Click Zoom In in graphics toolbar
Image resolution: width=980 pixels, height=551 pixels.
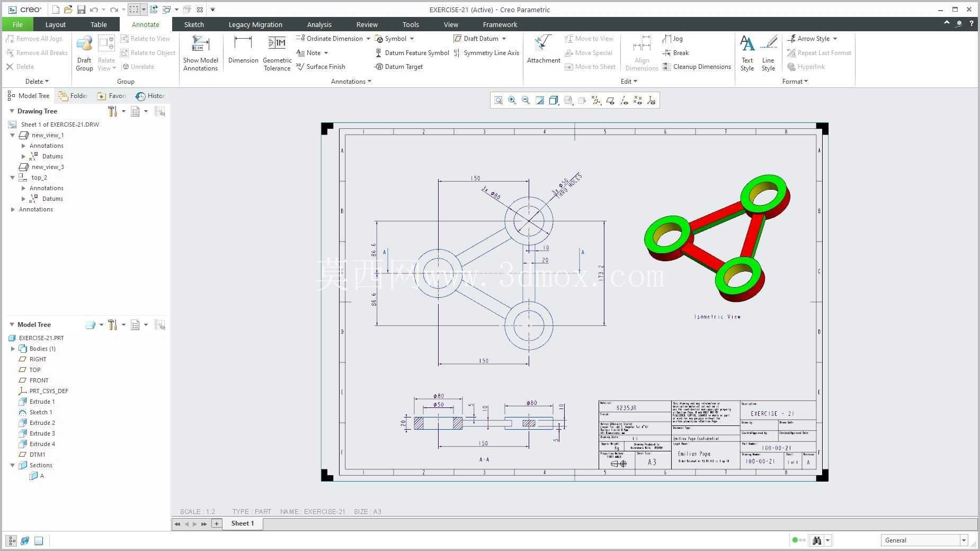coord(512,100)
